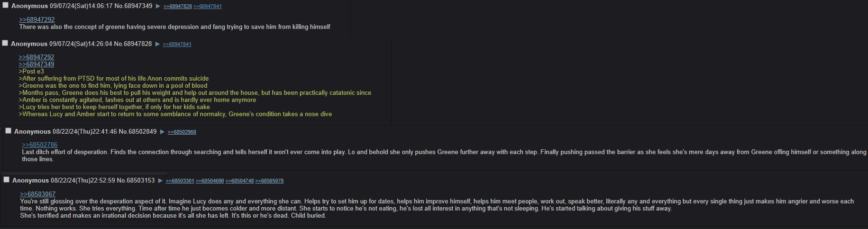868x229 pixels.
Task: Follow backlink >>68505078
Action: coord(270,181)
